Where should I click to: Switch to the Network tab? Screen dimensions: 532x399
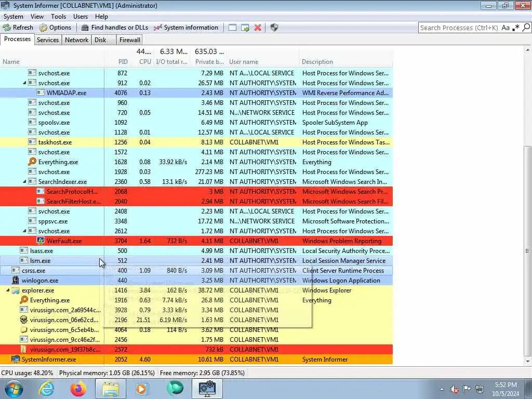[77, 39]
